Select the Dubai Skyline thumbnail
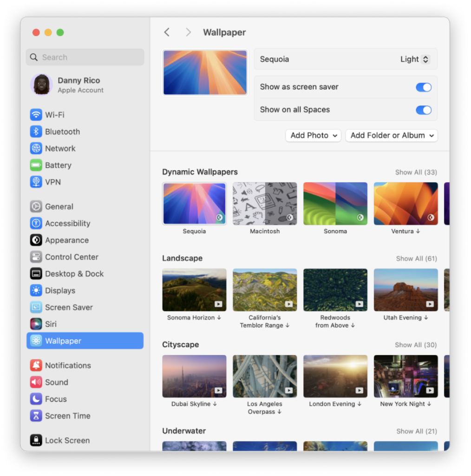 click(x=194, y=376)
